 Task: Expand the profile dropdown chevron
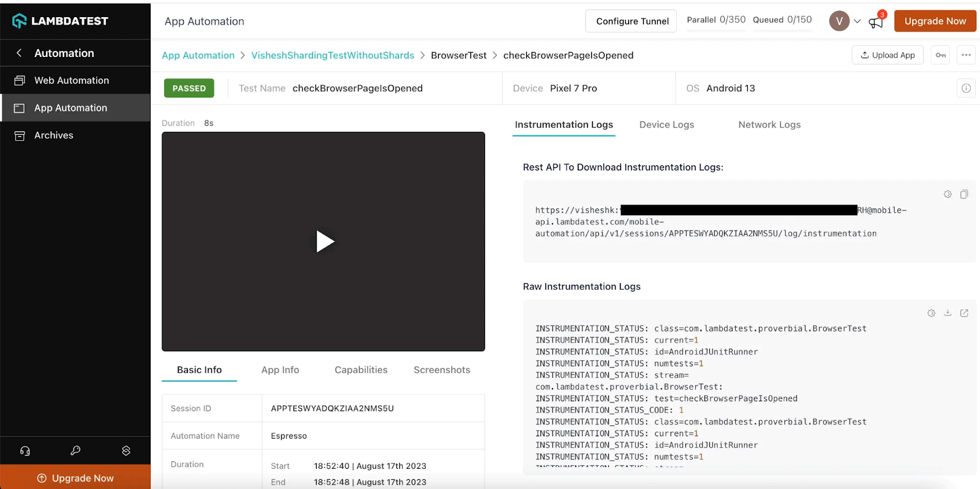(x=858, y=21)
